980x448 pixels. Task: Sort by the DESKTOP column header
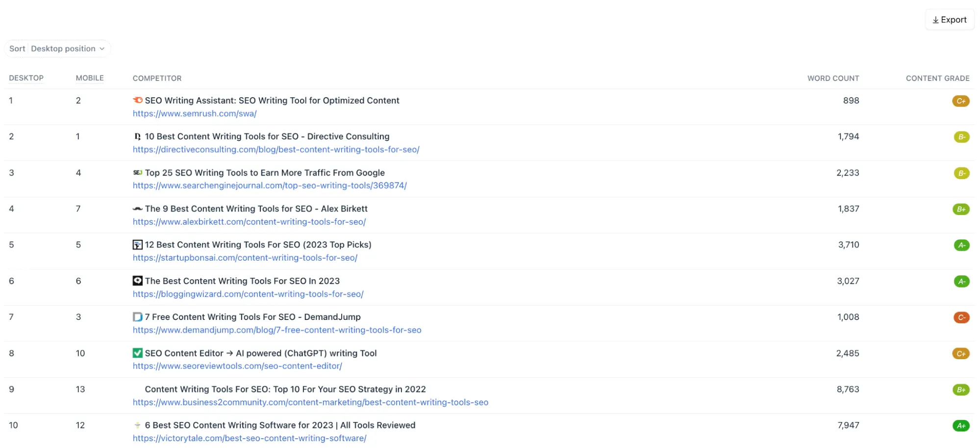point(26,78)
